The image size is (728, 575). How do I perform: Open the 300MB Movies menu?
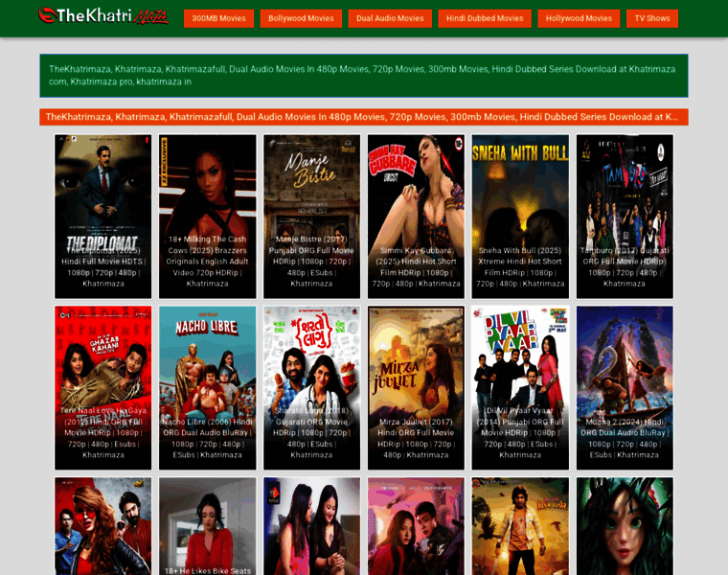[x=218, y=18]
